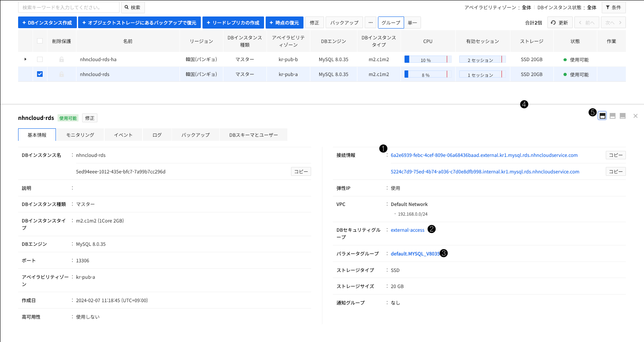
Task: Set detail panel to medium height layout
Action: point(613,116)
